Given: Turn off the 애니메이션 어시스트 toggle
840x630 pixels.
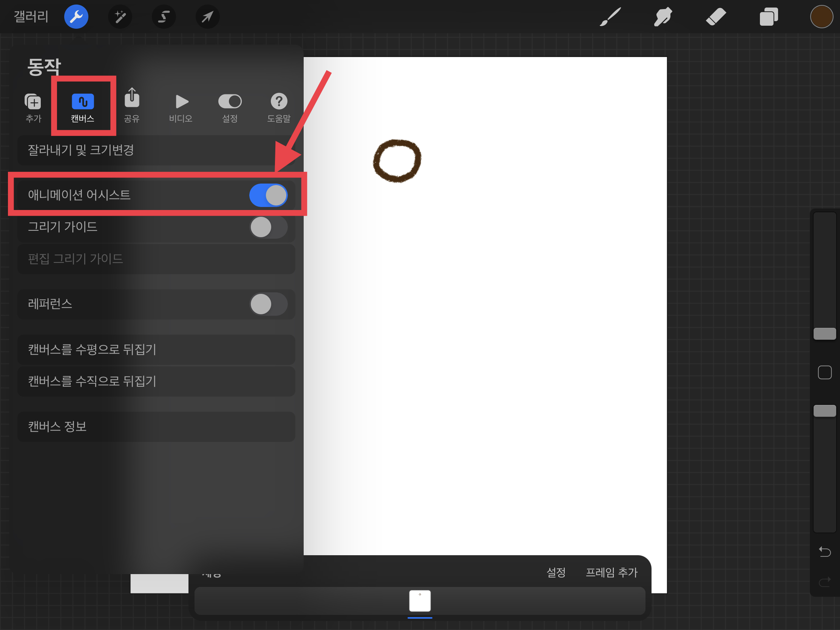Looking at the screenshot, I should coord(268,195).
